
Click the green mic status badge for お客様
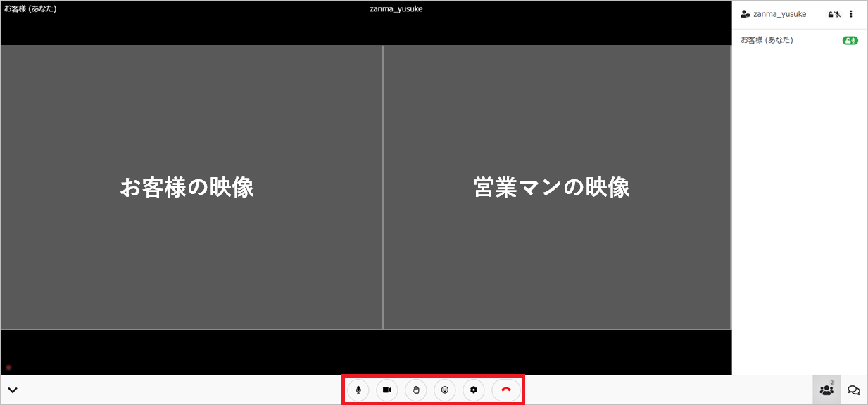pyautogui.click(x=850, y=41)
